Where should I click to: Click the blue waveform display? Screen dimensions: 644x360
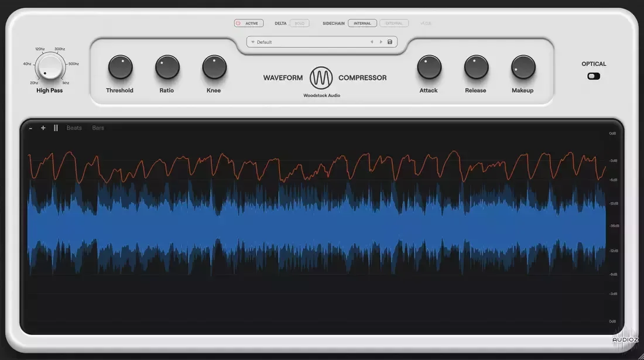316,227
